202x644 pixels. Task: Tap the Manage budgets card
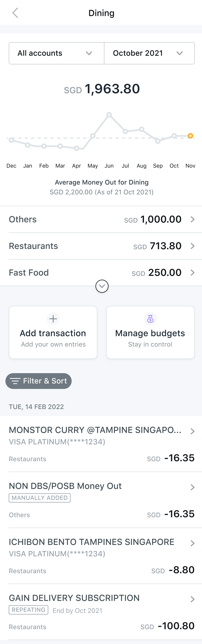tap(150, 333)
